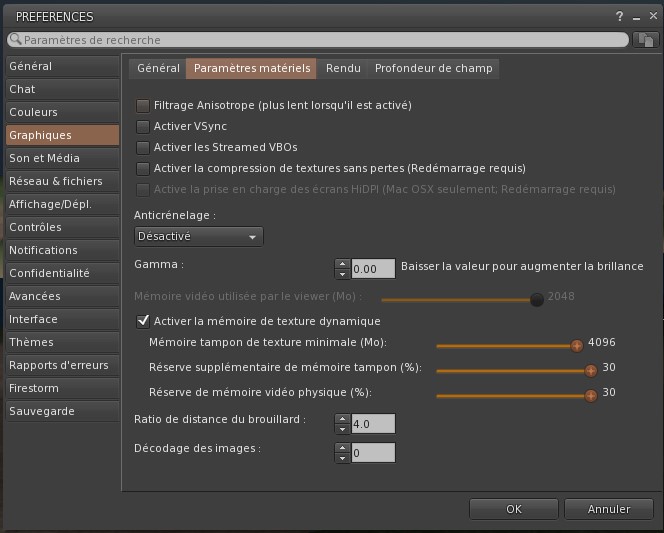Increase Décodage des images with up arrow
Image resolution: width=664 pixels, height=533 pixels.
342,448
